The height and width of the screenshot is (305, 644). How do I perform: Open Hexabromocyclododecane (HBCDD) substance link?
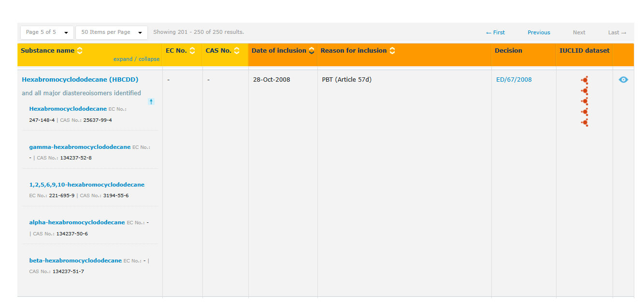tap(80, 80)
